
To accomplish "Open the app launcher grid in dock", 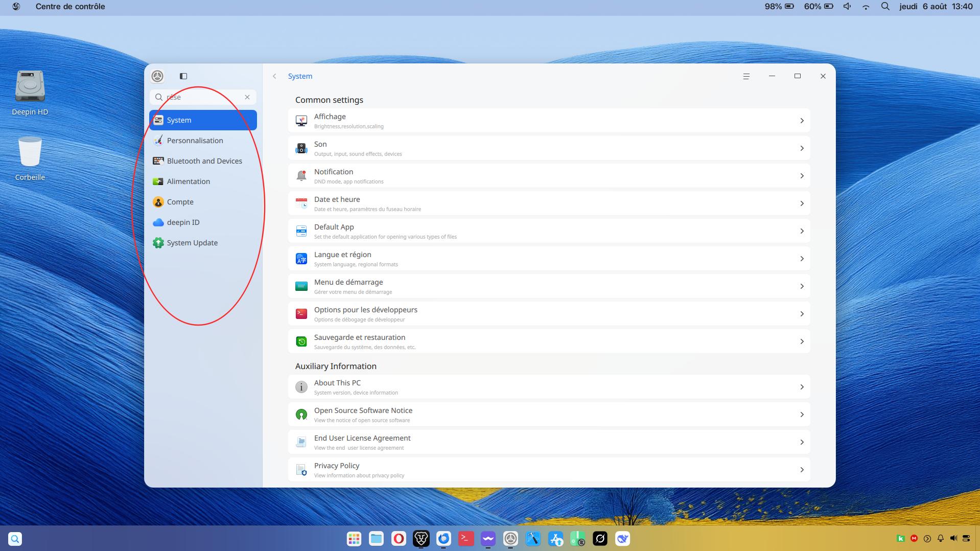I will coord(354,539).
